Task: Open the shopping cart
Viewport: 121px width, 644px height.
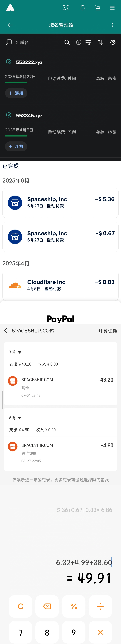Action: pos(97,8)
